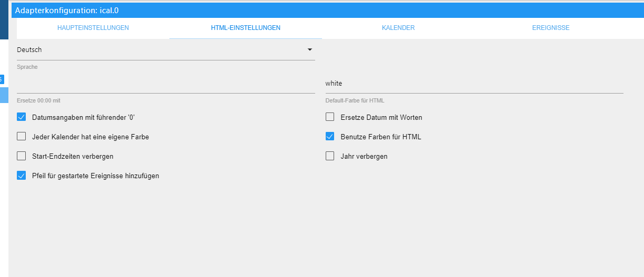Image resolution: width=644 pixels, height=277 pixels.
Task: Select the HTML-Einstellungen tab
Action: coord(245,28)
